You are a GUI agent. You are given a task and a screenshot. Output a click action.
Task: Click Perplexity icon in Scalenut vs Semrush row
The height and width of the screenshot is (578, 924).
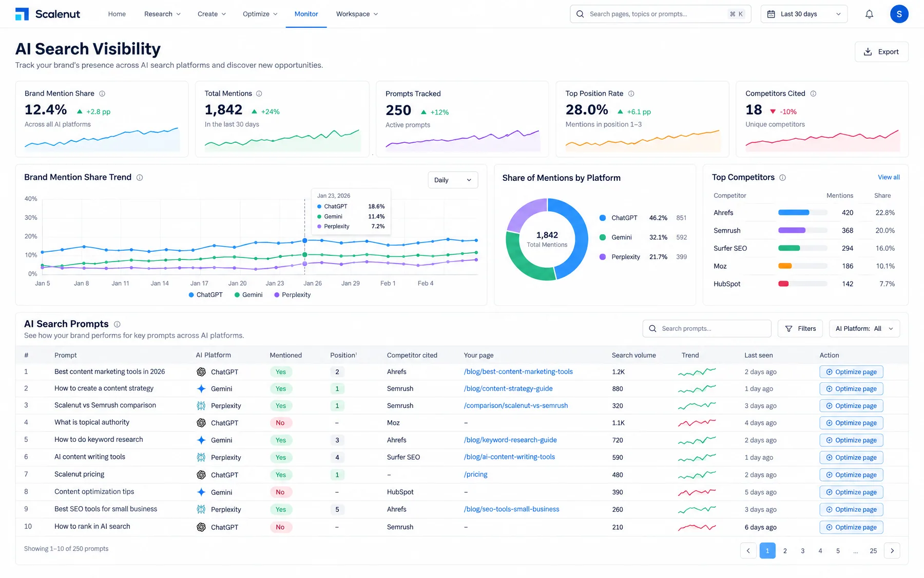click(x=201, y=406)
